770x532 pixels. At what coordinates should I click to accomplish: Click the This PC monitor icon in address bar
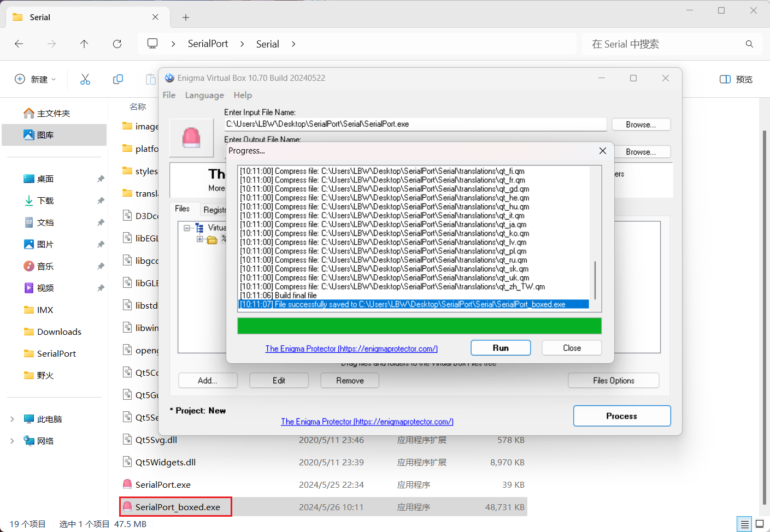[x=152, y=43]
